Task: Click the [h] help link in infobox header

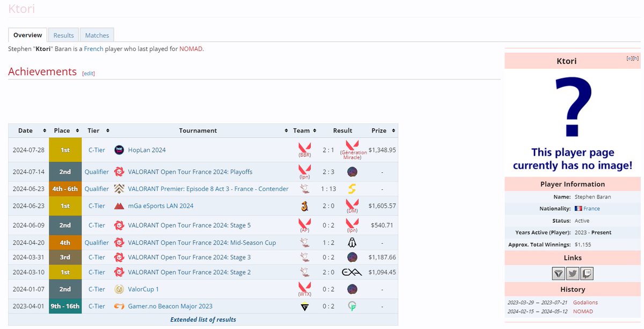Action: (x=635, y=59)
